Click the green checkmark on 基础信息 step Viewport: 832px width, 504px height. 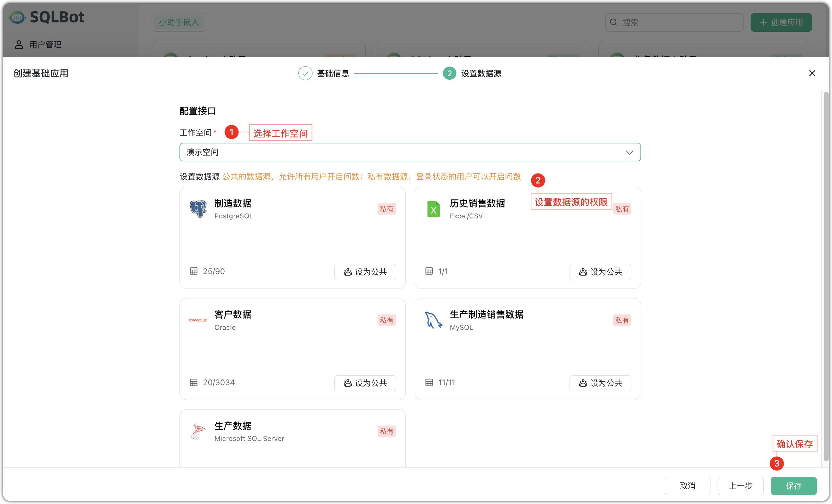point(305,73)
